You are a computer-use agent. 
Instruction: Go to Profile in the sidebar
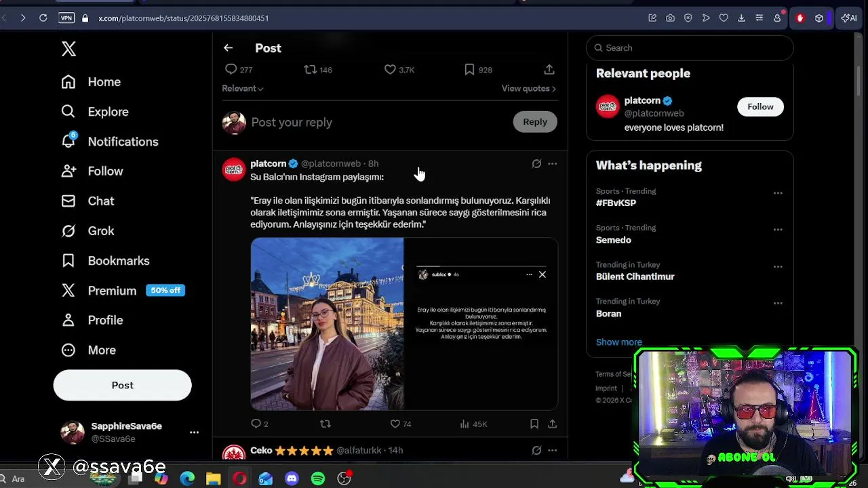tap(92, 321)
